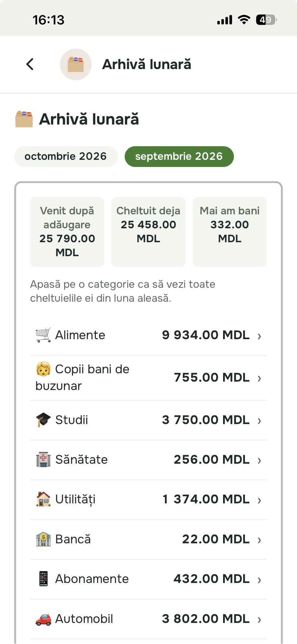
Task: Tap the shopping cart Alimente icon
Action: coord(43,335)
